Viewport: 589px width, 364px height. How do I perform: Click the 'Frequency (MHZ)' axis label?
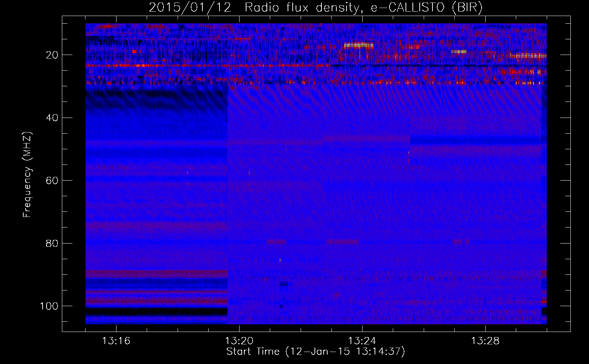point(28,175)
